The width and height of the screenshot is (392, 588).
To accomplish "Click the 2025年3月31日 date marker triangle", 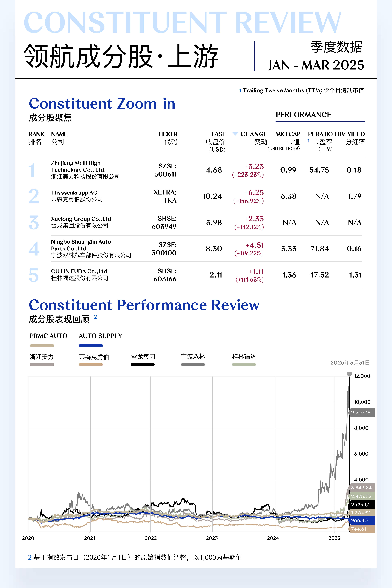I will point(349,374).
